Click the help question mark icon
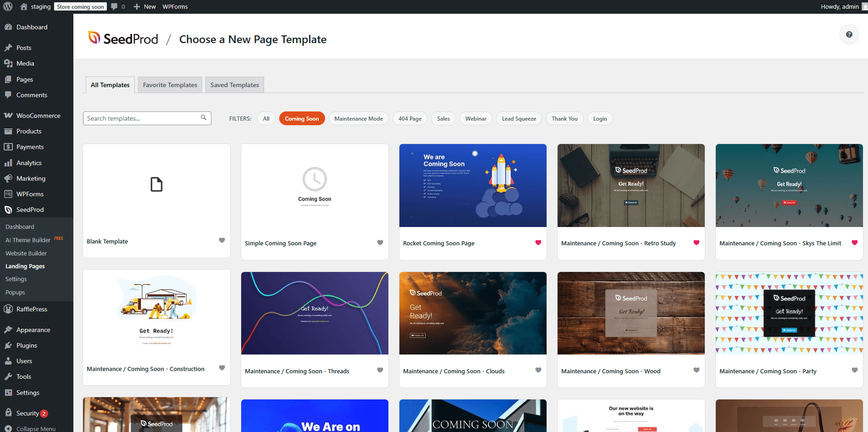 pos(849,34)
